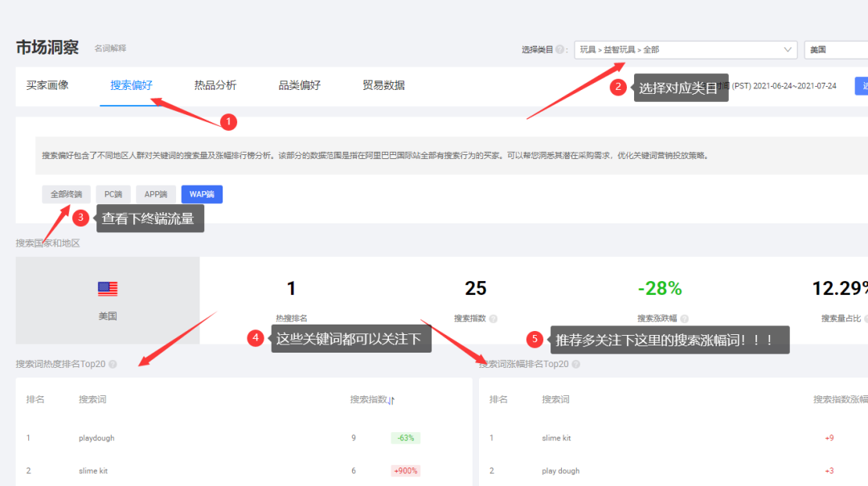The height and width of the screenshot is (486, 868).
Task: Open the 美国 country selector
Action: point(836,50)
